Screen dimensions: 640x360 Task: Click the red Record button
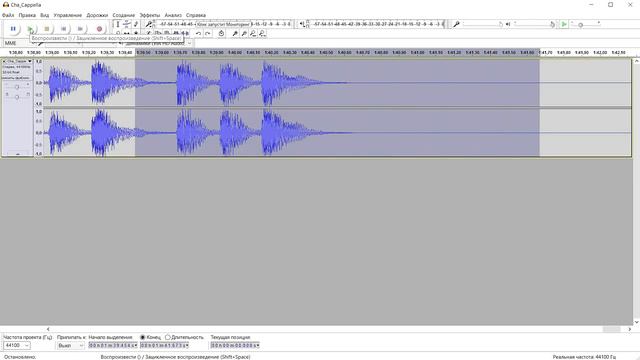(x=99, y=29)
